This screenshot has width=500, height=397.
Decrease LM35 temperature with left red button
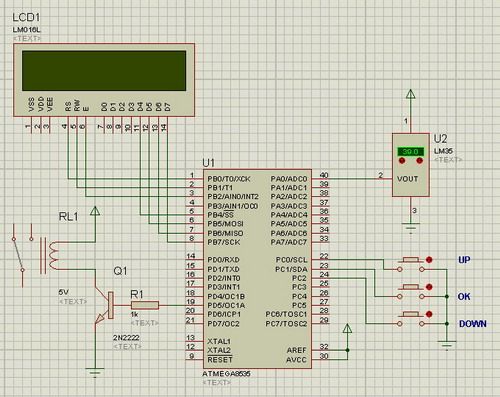[x=402, y=161]
